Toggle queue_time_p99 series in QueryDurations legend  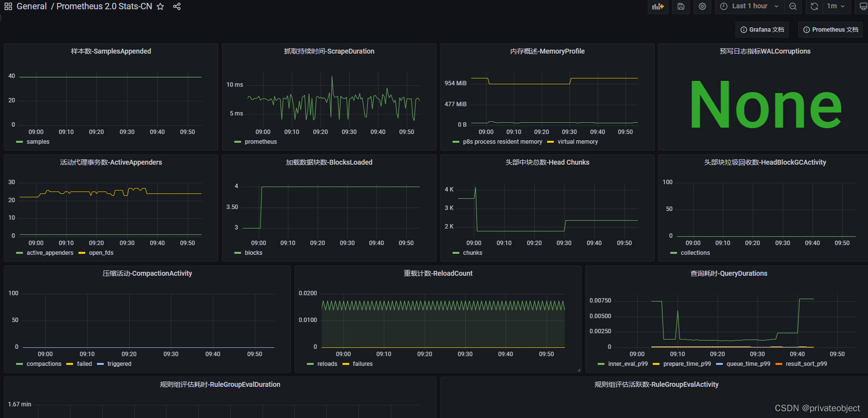point(748,364)
